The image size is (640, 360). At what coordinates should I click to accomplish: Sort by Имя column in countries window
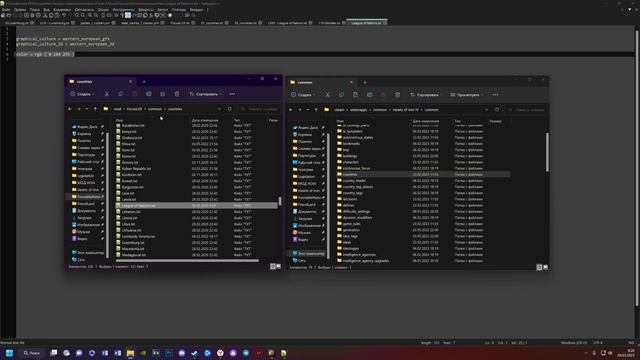click(119, 120)
